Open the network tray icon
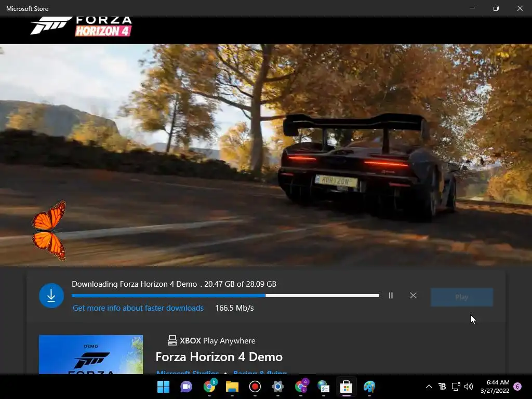 coord(456,387)
